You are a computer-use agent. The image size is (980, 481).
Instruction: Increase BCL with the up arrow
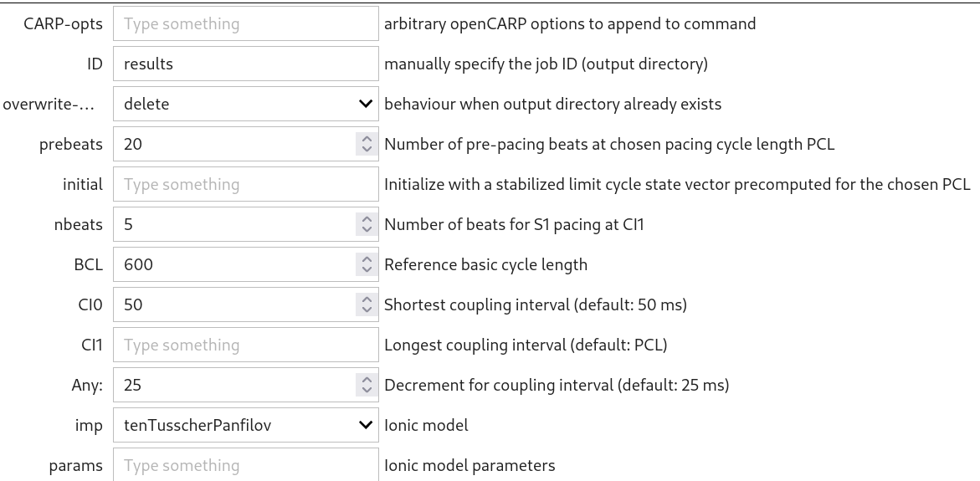367,259
